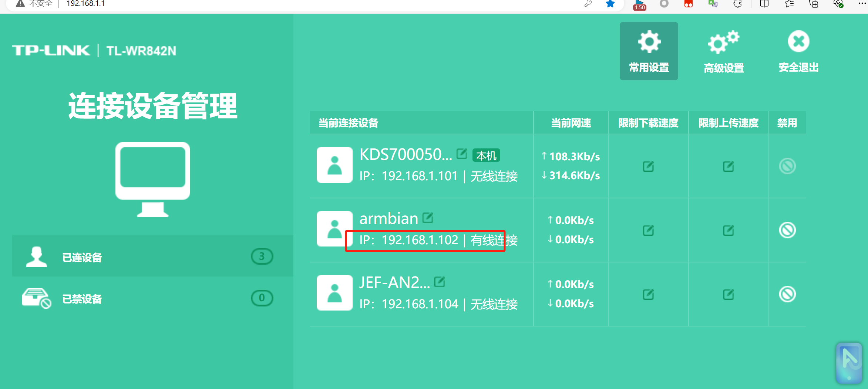
Task: Edit the KDS700050 device name
Action: 462,154
